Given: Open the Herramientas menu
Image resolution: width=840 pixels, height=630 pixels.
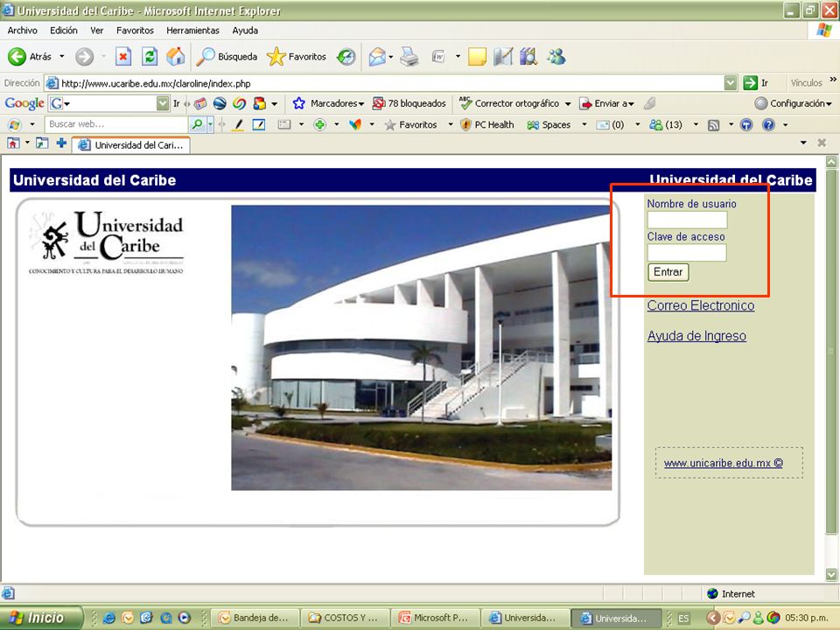Looking at the screenshot, I should (192, 31).
